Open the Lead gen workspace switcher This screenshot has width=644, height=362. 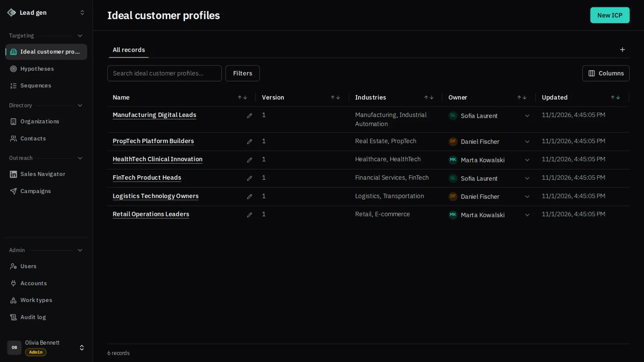click(46, 12)
